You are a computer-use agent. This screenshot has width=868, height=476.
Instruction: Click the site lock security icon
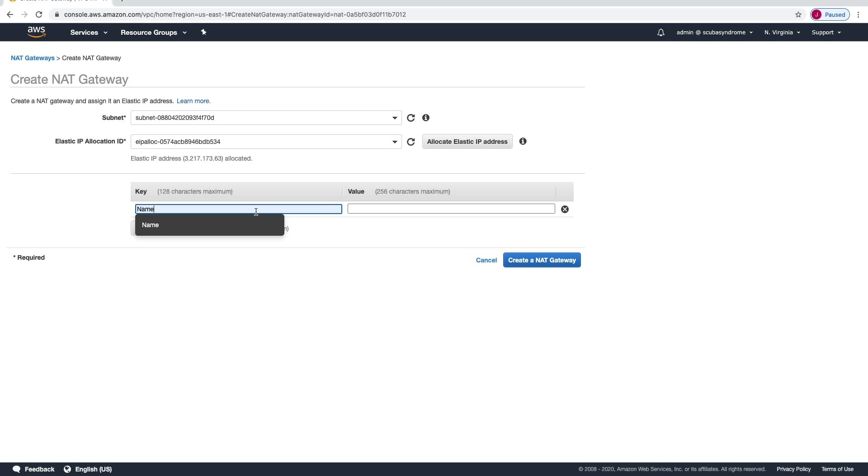pyautogui.click(x=57, y=14)
